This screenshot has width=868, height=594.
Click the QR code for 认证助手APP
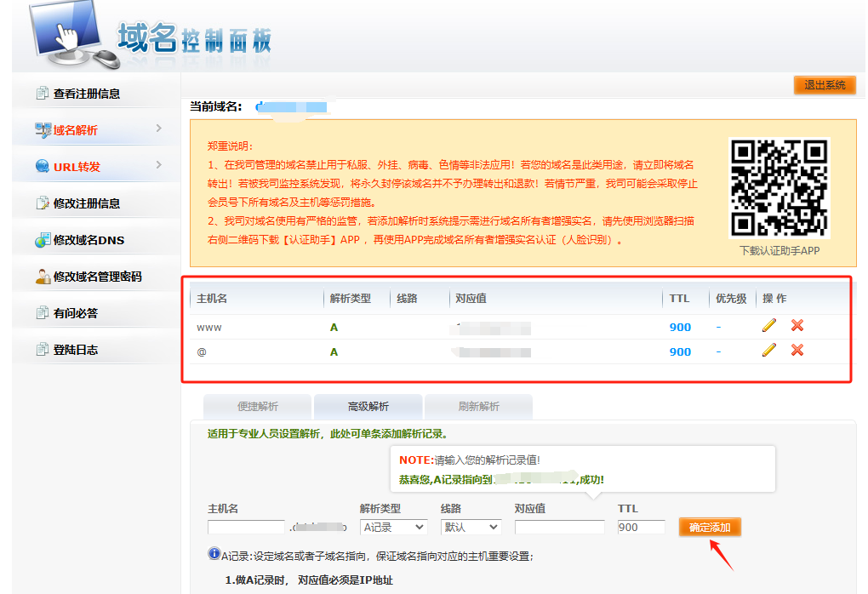click(779, 188)
